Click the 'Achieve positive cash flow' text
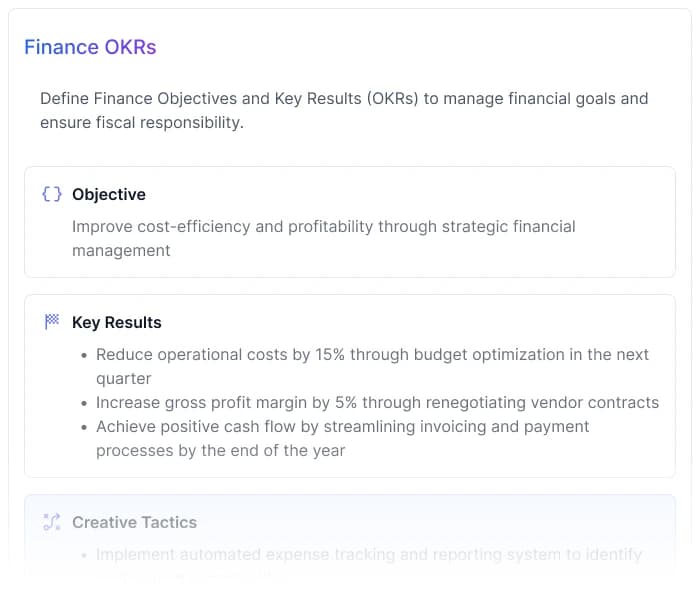 (x=342, y=427)
